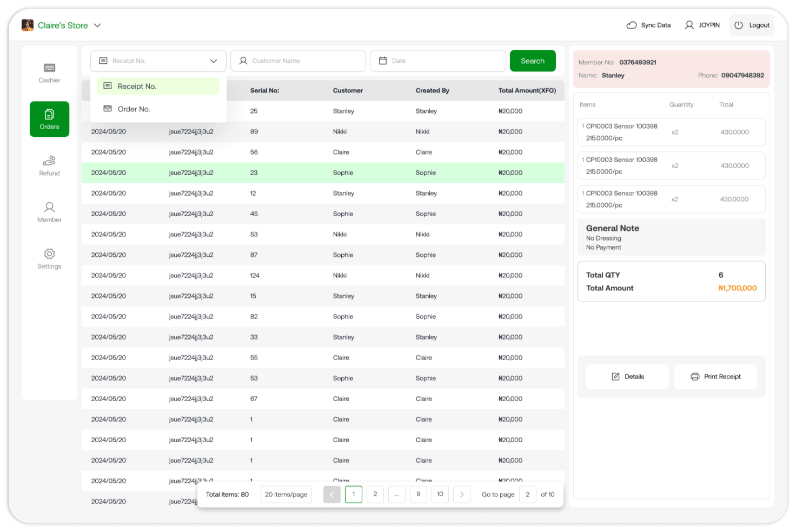This screenshot has width=796, height=532.
Task: Open the Cashier section icon
Action: (x=49, y=68)
